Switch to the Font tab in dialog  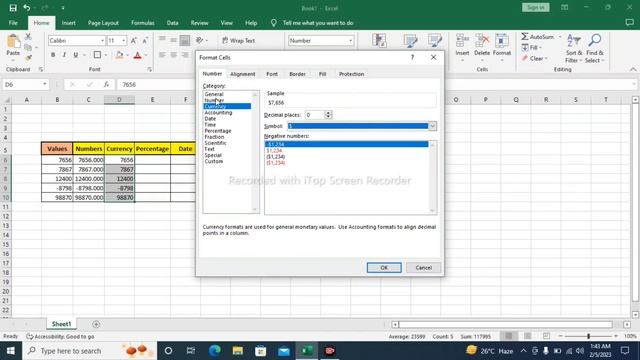pyautogui.click(x=272, y=74)
